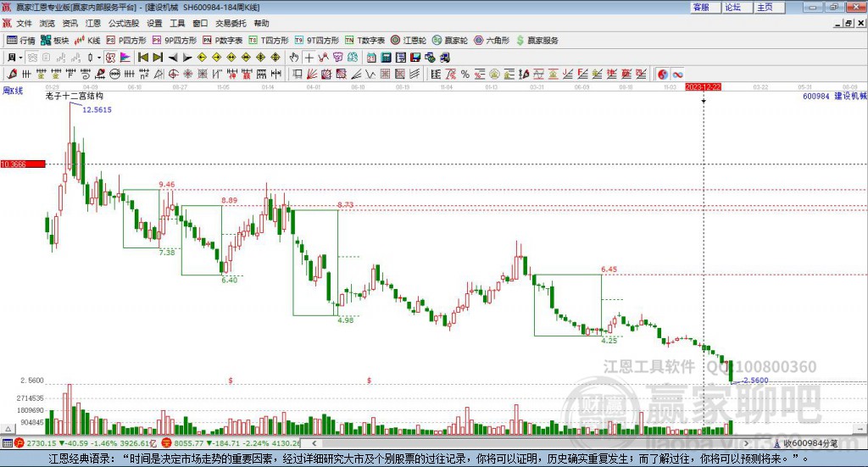Image resolution: width=868 pixels, height=467 pixels.
Task: Click the 4.98 green price label
Action: coord(346,320)
